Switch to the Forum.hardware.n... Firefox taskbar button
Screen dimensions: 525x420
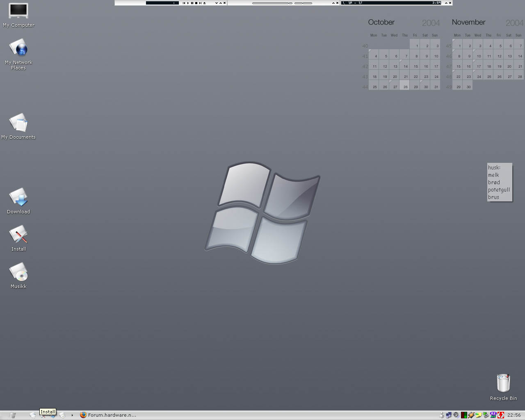pyautogui.click(x=108, y=415)
